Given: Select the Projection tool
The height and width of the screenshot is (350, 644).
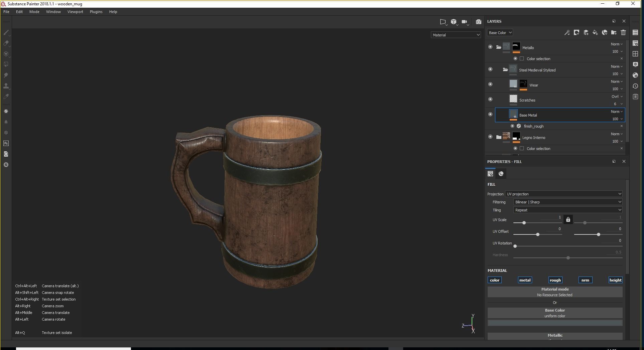Looking at the screenshot, I should (6, 54).
